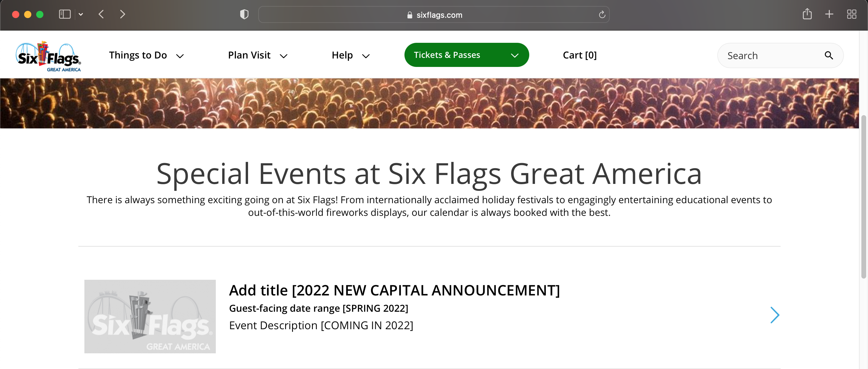Click the blue event arrow chevron

[x=774, y=315]
